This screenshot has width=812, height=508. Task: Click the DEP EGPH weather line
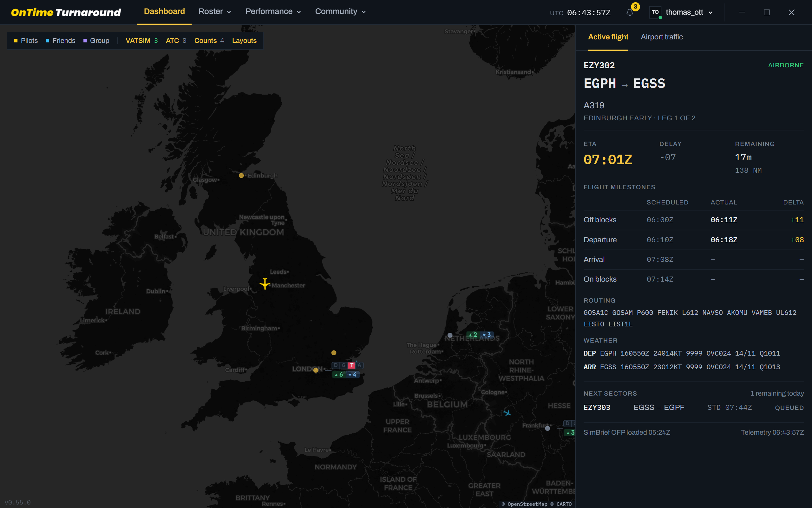coord(682,353)
